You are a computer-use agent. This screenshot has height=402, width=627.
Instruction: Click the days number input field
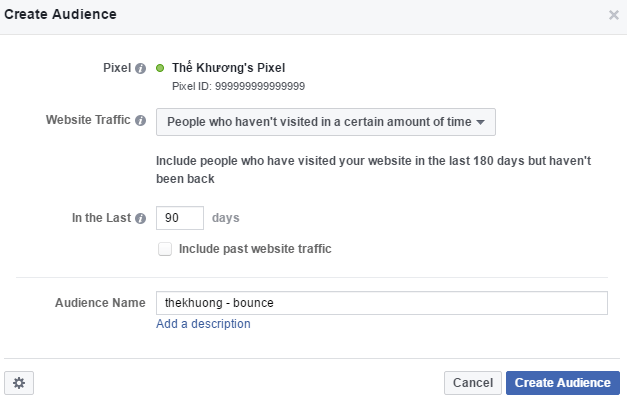pos(180,218)
